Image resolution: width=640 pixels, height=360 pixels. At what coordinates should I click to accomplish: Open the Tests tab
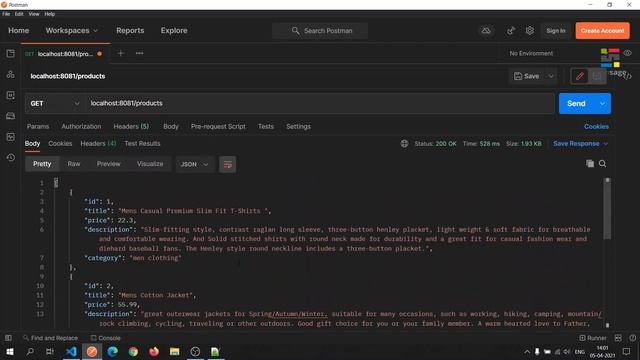coord(266,127)
